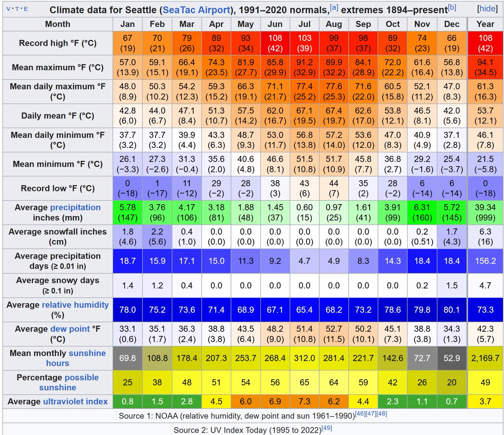Select Year precipitation days cell 156.2
504x435 pixels.
click(485, 261)
